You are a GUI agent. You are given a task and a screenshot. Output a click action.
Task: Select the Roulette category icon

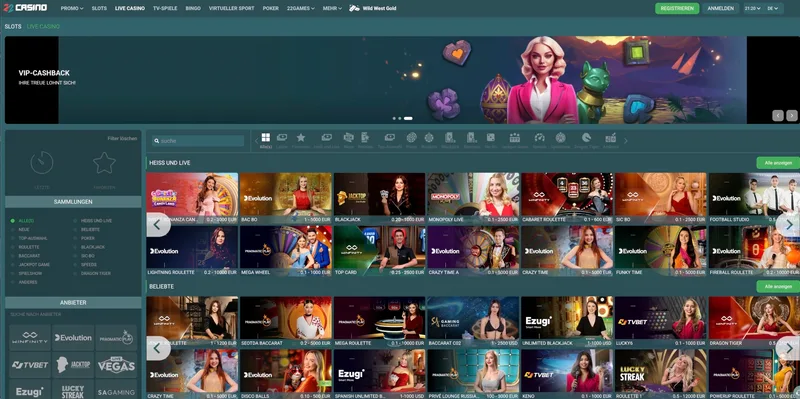[429, 137]
